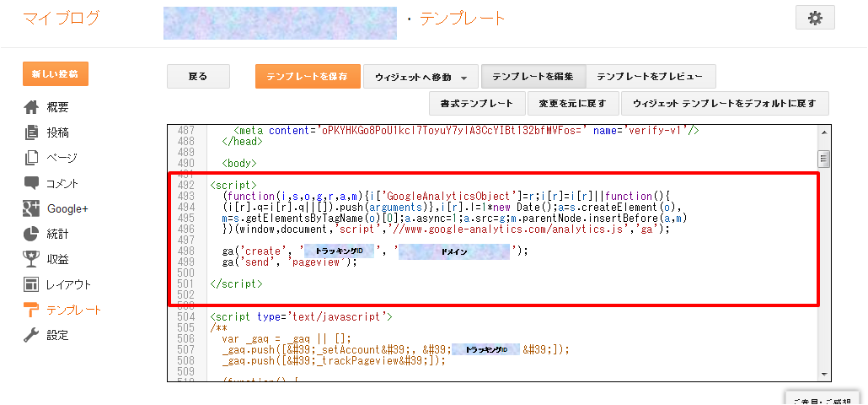
Task: Open the 統計 statistics section
Action: pos(57,234)
